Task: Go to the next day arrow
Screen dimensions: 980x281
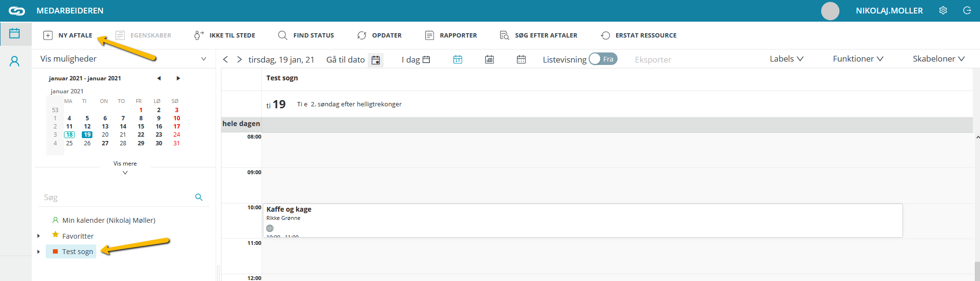Action: click(239, 59)
